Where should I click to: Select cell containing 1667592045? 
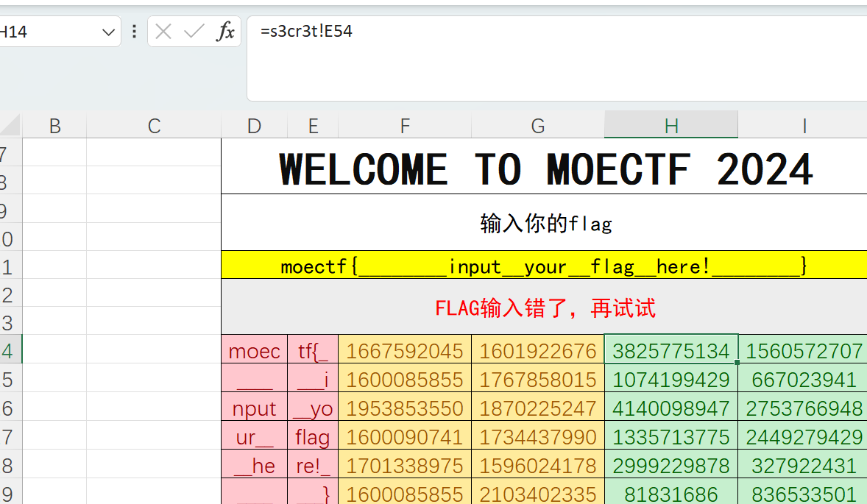point(404,350)
